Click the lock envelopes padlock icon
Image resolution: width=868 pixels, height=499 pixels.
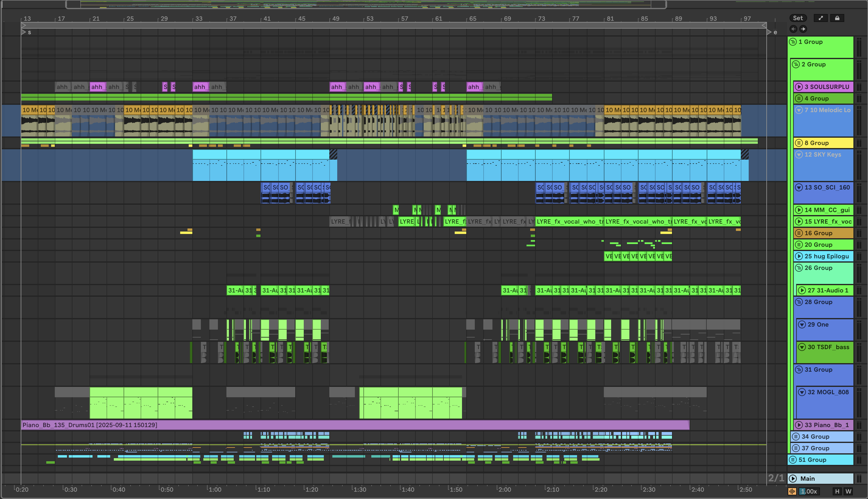pos(837,18)
